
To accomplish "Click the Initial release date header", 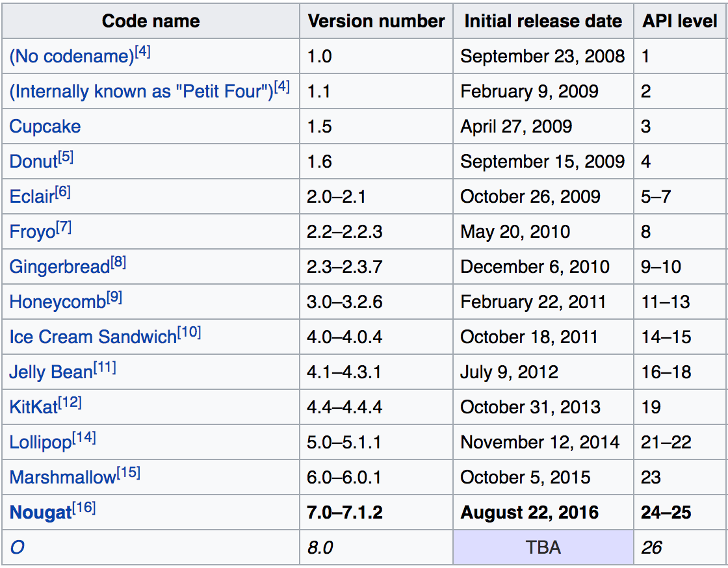I will [543, 21].
